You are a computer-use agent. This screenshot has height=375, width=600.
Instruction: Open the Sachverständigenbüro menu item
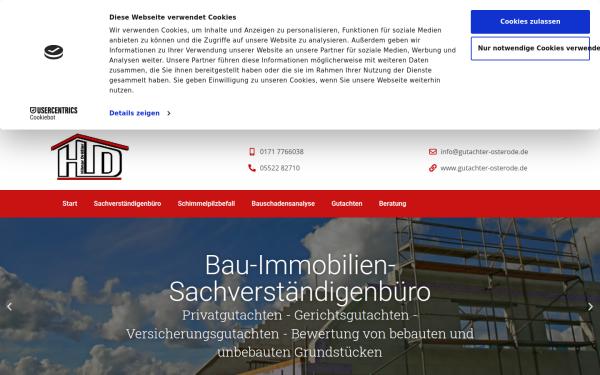127,204
